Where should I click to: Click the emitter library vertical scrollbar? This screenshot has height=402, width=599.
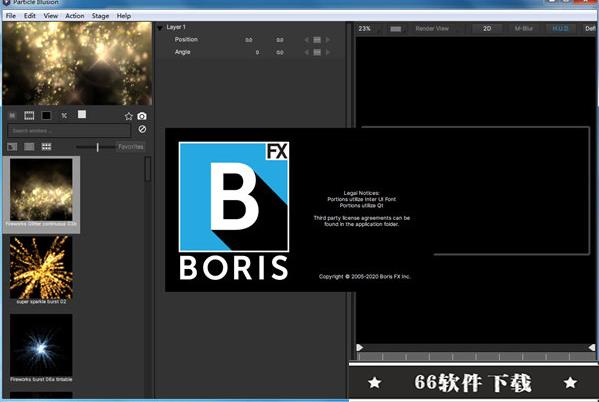pyautogui.click(x=148, y=169)
